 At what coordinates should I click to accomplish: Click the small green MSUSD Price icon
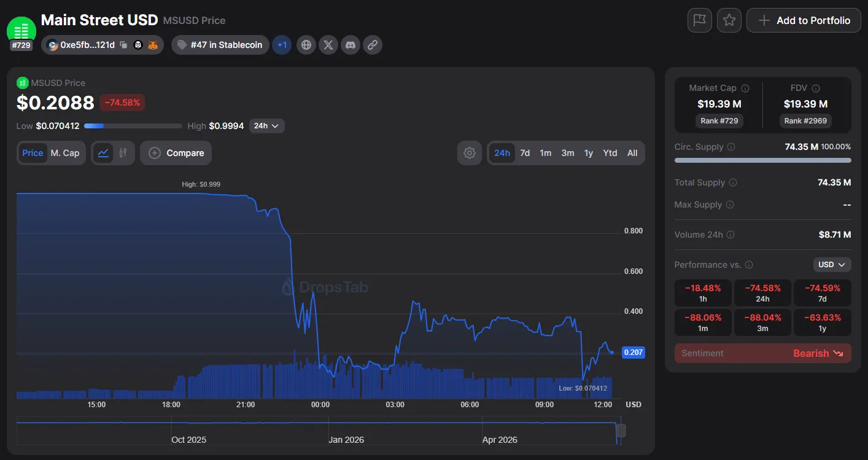23,83
